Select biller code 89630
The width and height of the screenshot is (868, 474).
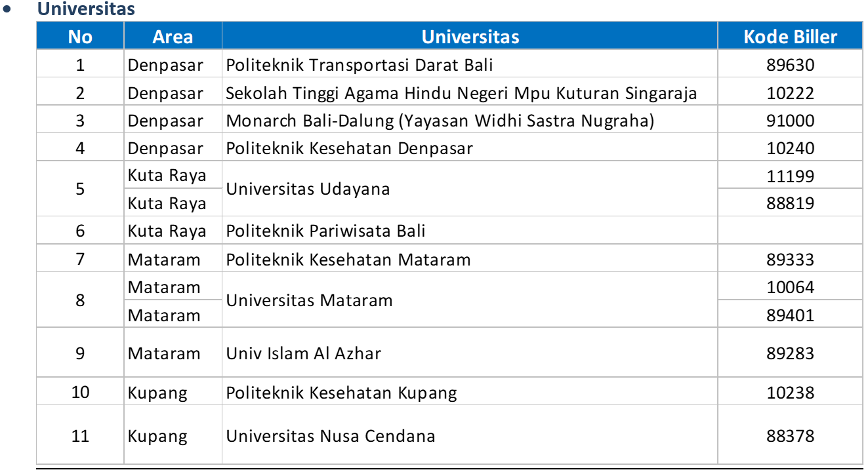coord(790,65)
